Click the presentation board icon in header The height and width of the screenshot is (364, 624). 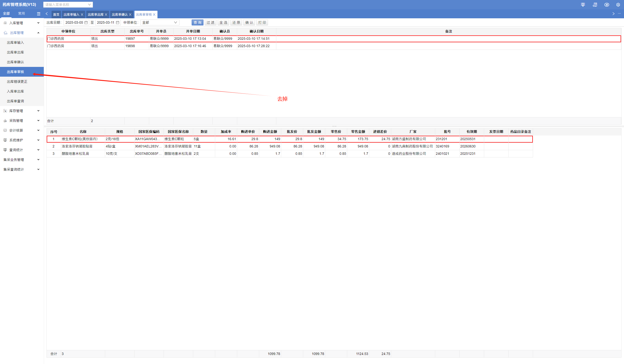tap(583, 5)
